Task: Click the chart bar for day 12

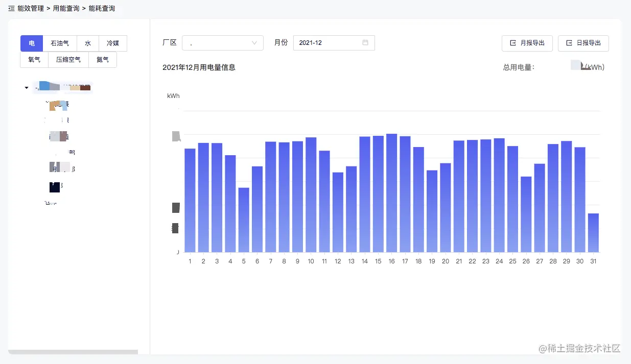Action: 338,212
